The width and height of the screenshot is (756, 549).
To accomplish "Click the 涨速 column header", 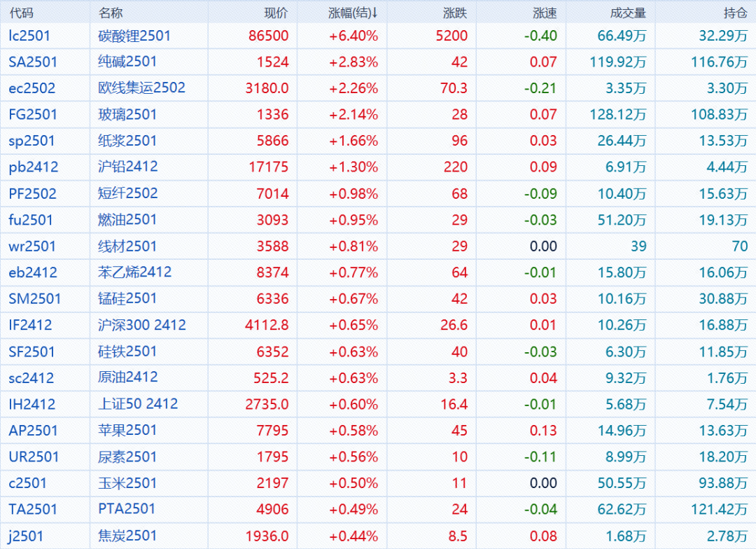I will click(545, 13).
